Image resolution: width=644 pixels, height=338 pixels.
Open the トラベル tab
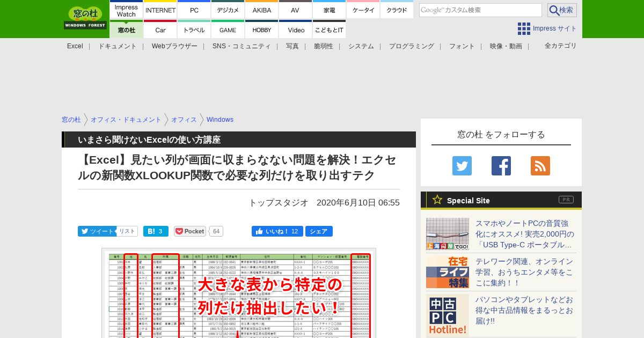point(194,30)
